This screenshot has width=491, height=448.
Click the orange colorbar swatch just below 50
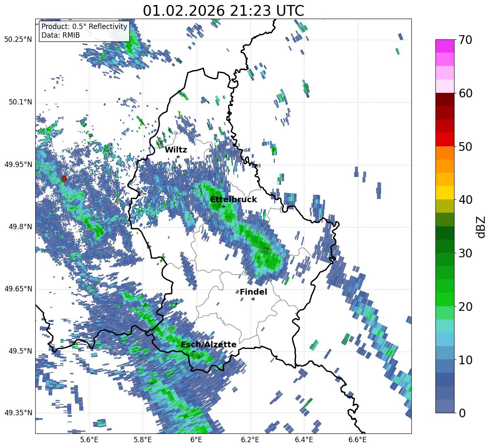(x=445, y=153)
